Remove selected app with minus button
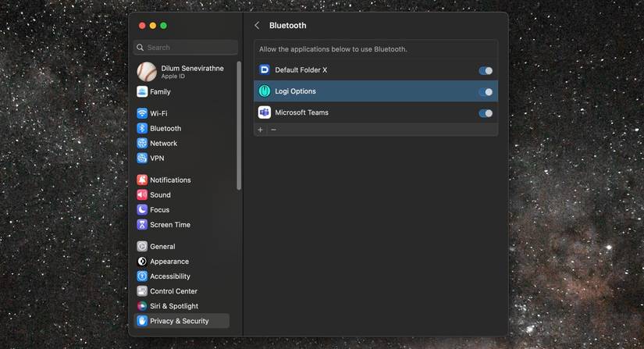This screenshot has height=349, width=644. 273,130
